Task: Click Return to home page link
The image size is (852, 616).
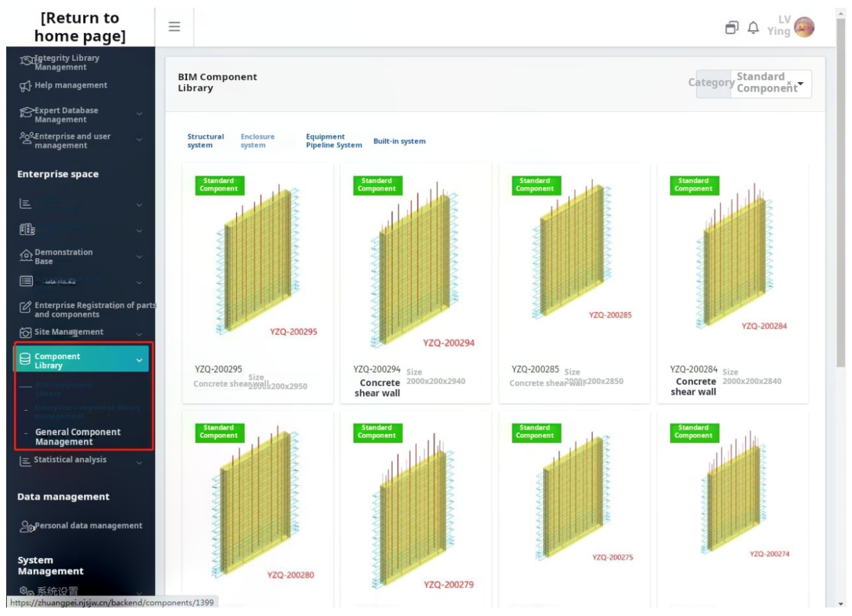Action: 80,27
